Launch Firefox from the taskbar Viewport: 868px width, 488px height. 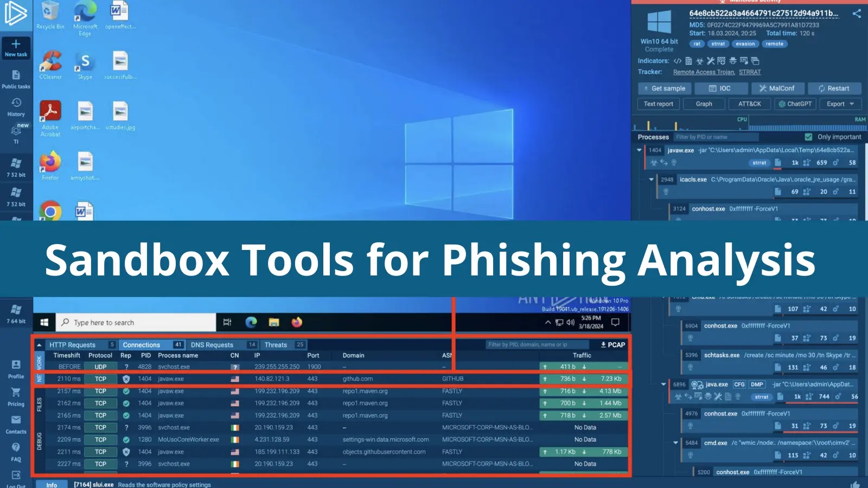tap(297, 323)
